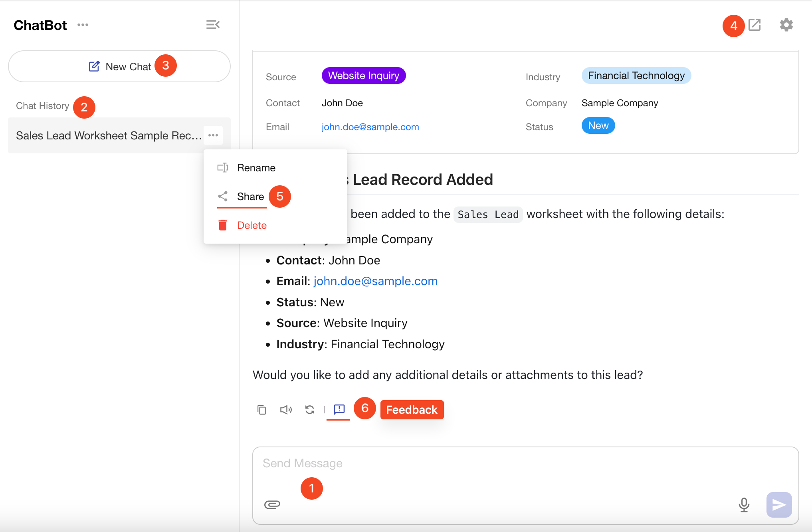Screen dimensions: 812x532
Task: Click the microphone voice input icon
Action: (x=744, y=505)
